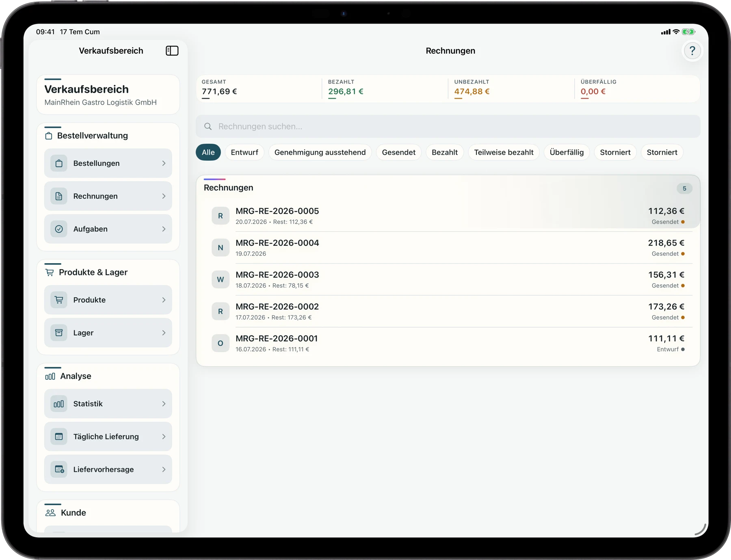
Task: Click the Statistik bar chart icon
Action: pyautogui.click(x=59, y=404)
